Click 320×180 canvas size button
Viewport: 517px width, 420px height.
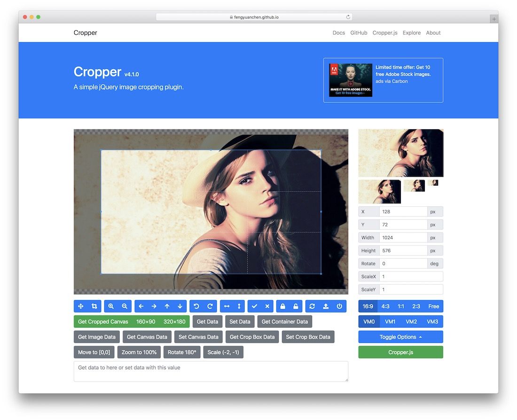[174, 321]
